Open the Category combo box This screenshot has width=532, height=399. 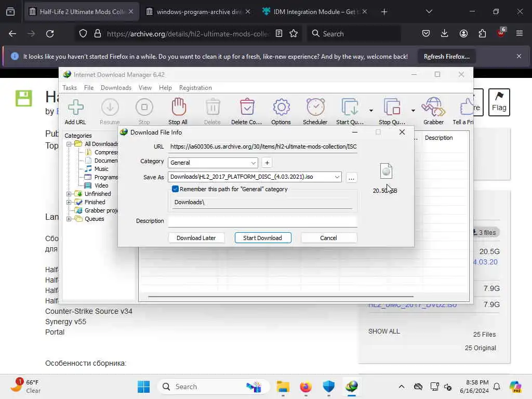coord(212,163)
